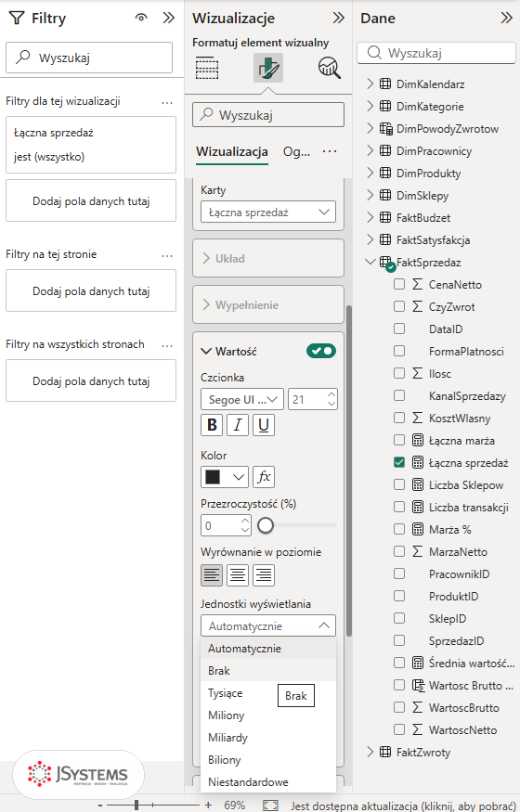Click the DimPowodyZwrotow table icon

pos(386,129)
